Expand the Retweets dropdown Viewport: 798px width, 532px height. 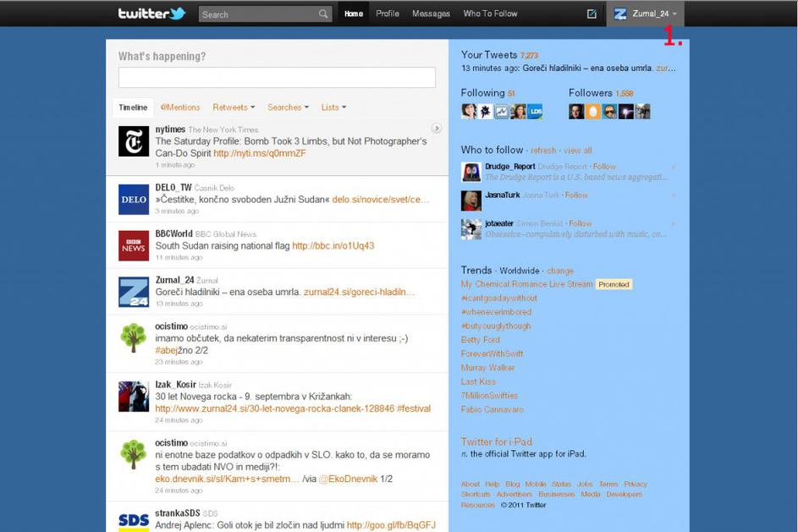234,107
